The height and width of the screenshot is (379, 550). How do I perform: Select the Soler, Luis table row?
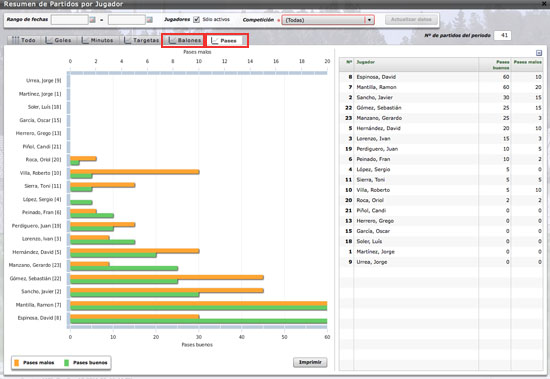click(441, 241)
